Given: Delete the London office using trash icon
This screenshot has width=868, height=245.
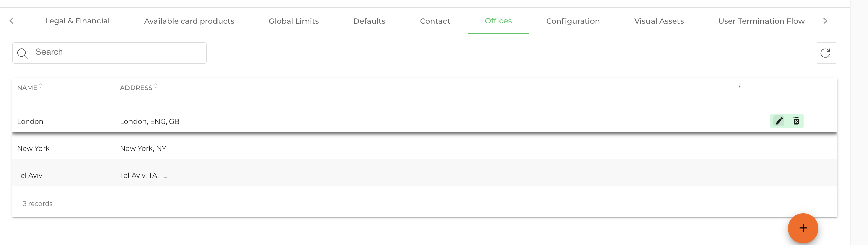Looking at the screenshot, I should pos(796,121).
